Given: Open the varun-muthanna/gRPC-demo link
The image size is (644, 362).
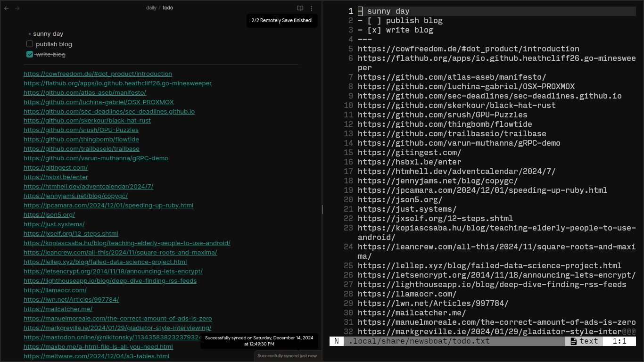Looking at the screenshot, I should (96, 158).
